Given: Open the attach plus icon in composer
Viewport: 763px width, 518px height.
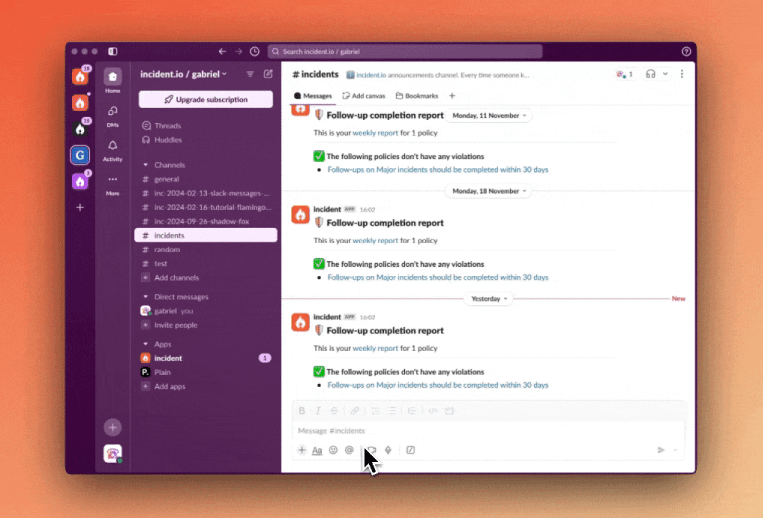Looking at the screenshot, I should pyautogui.click(x=302, y=450).
